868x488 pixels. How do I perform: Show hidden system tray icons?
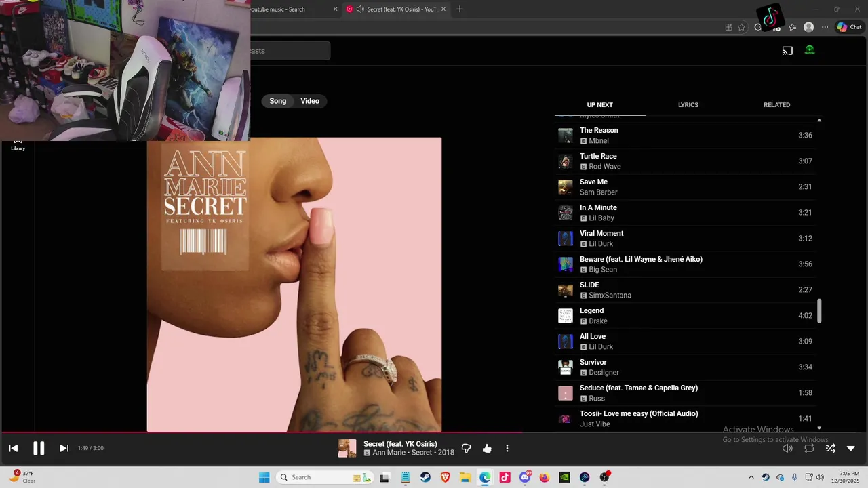[x=751, y=477]
